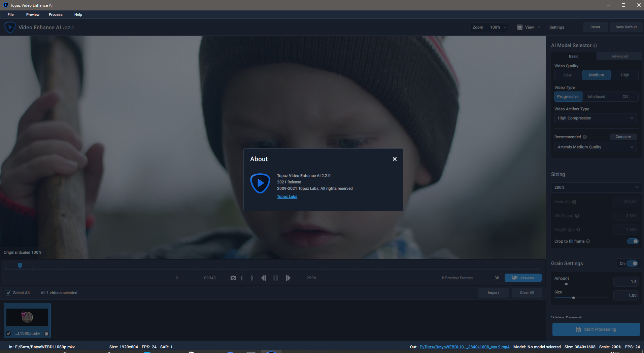The width and height of the screenshot is (644, 353).
Task: Open High Compression artifact type dropdown
Action: click(596, 118)
